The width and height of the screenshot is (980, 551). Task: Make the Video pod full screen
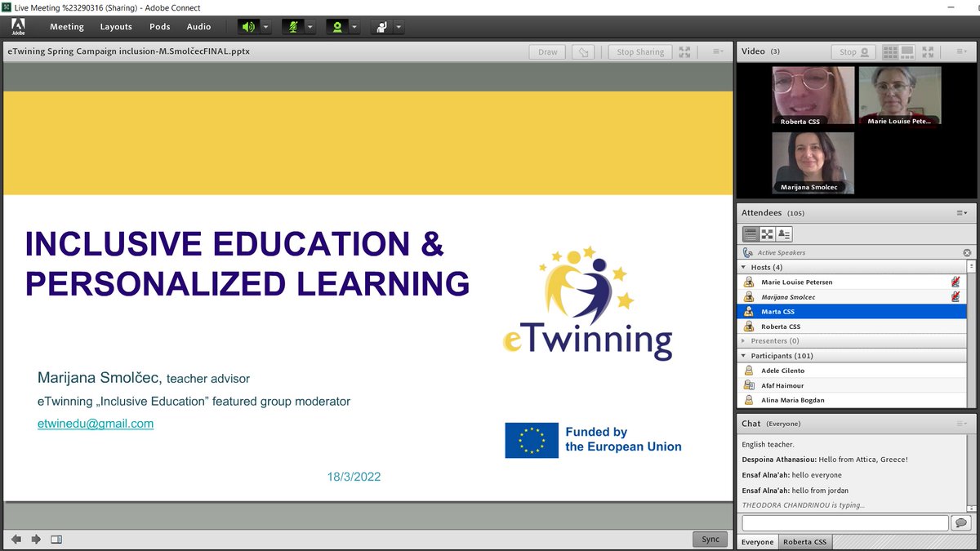tap(927, 51)
